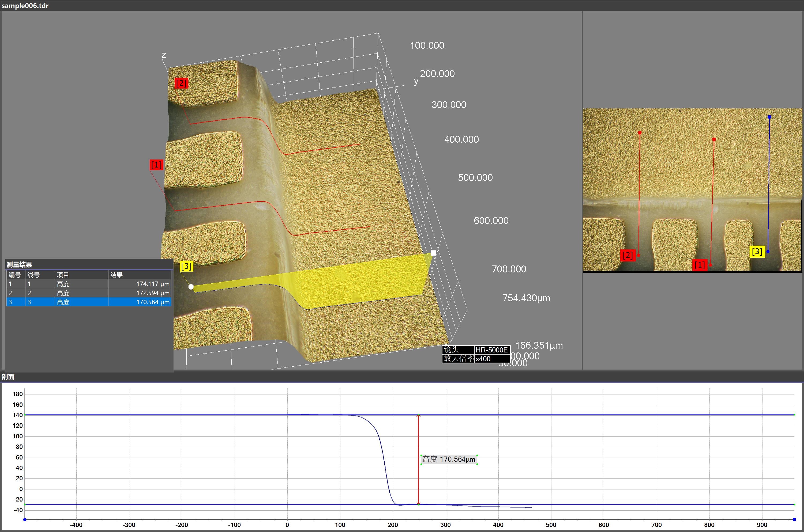Screen dimensions: 804x532
Task: Grab the white circle handle of section plane
Action: (x=191, y=287)
